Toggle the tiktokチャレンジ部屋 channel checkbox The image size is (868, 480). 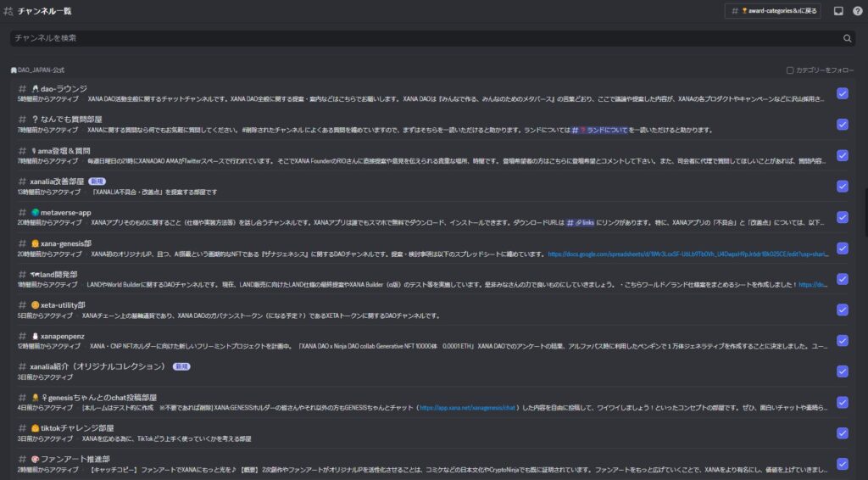pyautogui.click(x=842, y=433)
